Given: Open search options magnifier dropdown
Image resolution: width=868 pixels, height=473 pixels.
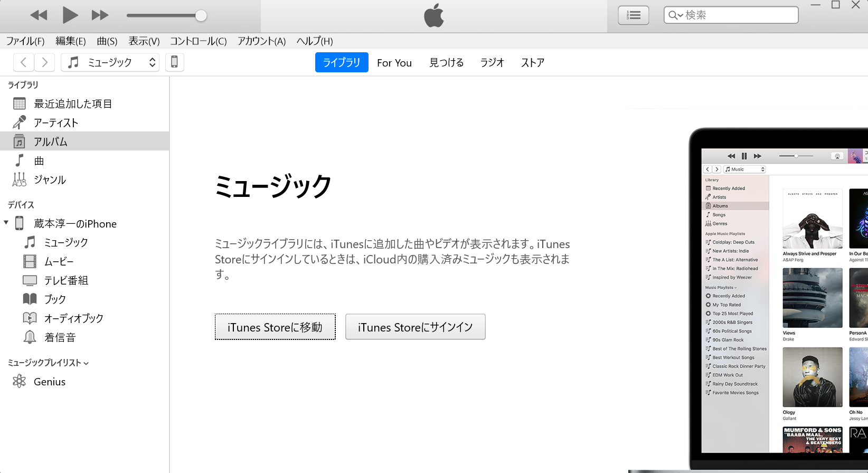Looking at the screenshot, I should click(x=676, y=15).
